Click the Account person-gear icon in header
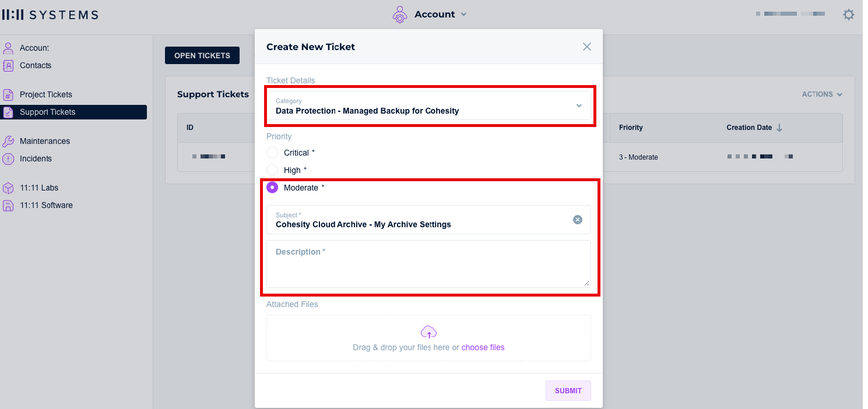This screenshot has height=409, width=868. click(399, 14)
